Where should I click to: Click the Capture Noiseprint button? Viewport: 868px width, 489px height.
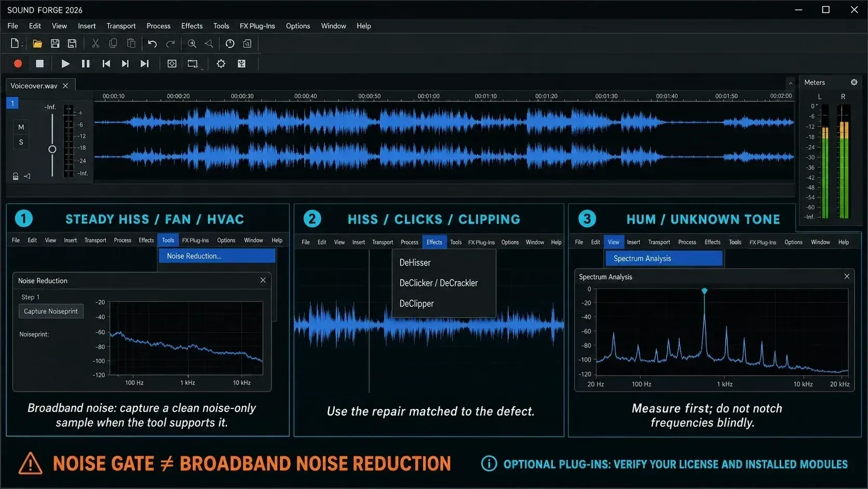coord(51,311)
